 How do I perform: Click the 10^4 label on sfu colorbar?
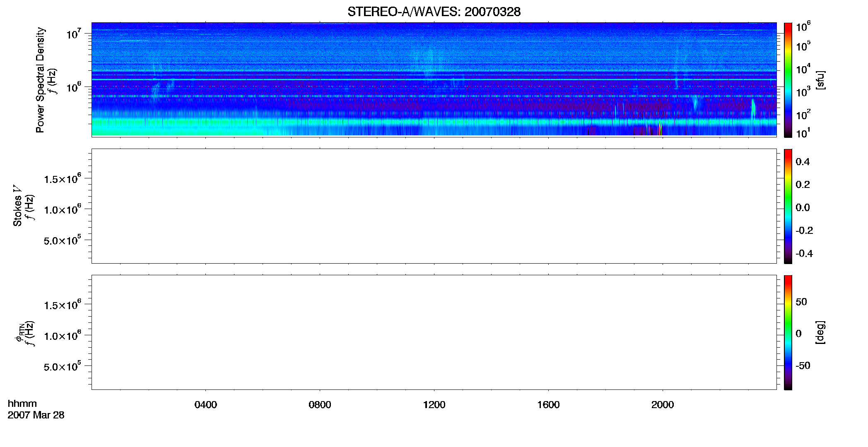pos(803,69)
